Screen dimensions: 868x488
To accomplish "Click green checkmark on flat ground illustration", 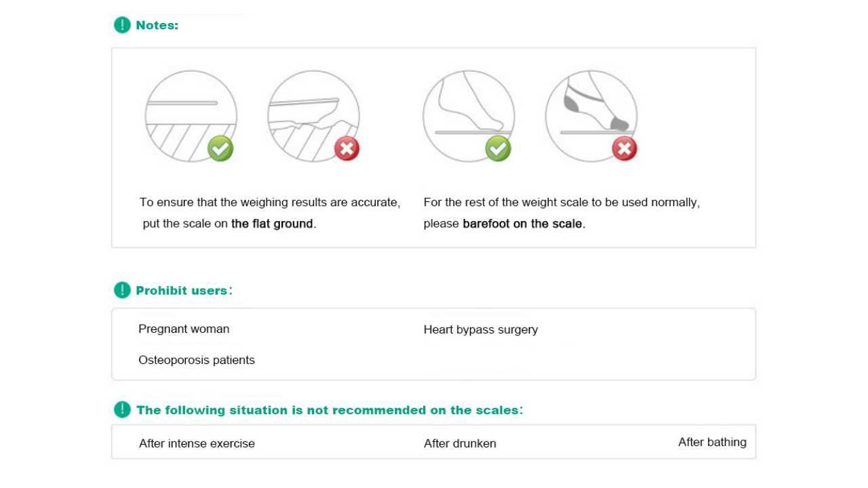I will 220,148.
